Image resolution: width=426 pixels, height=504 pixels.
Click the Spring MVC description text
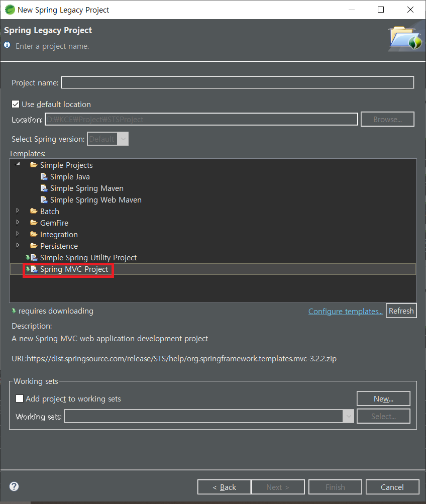[x=110, y=339]
